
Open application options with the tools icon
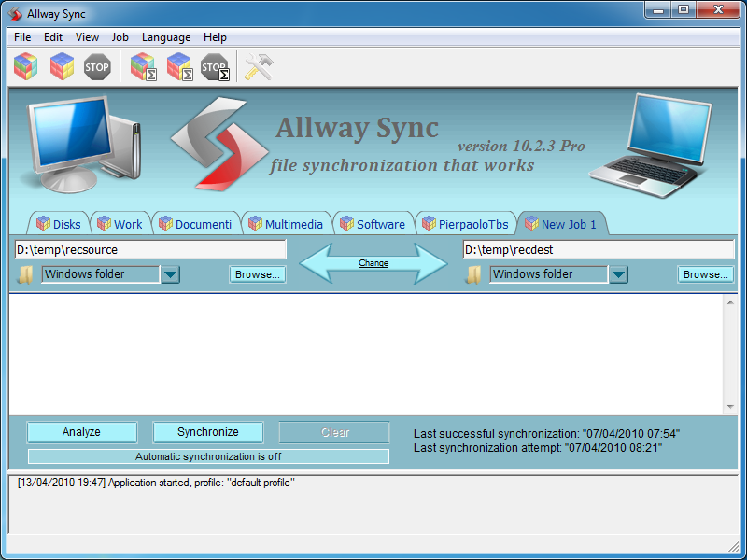[258, 66]
